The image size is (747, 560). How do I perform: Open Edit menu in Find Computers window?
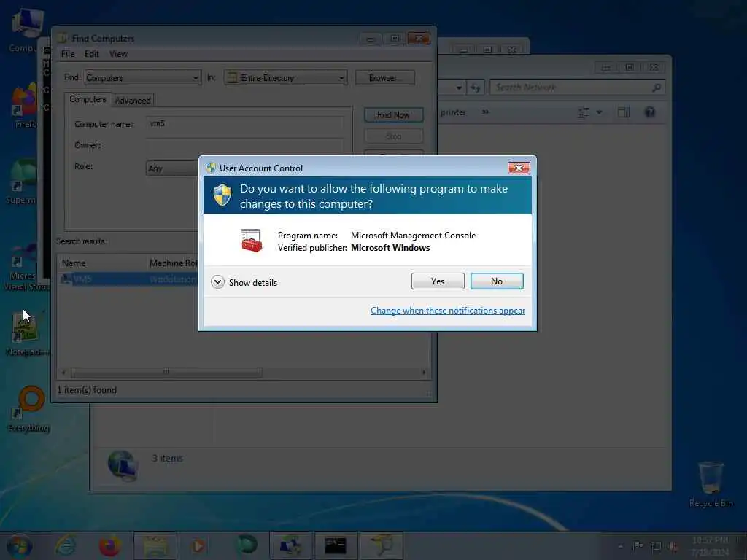(x=91, y=54)
